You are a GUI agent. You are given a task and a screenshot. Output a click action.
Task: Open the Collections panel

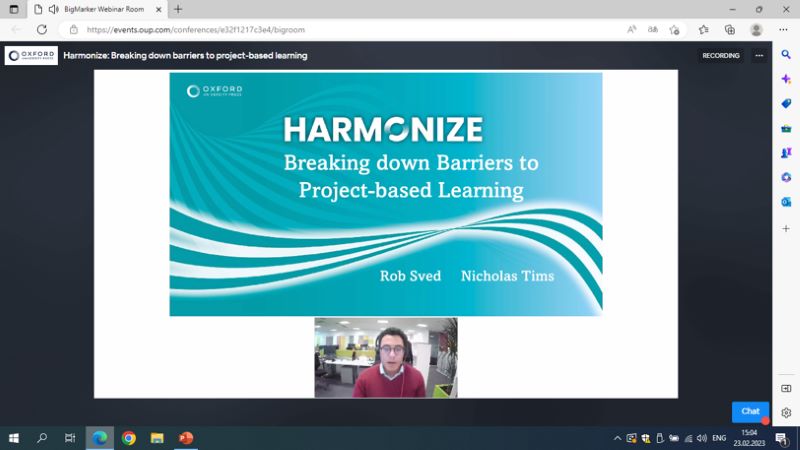point(730,30)
